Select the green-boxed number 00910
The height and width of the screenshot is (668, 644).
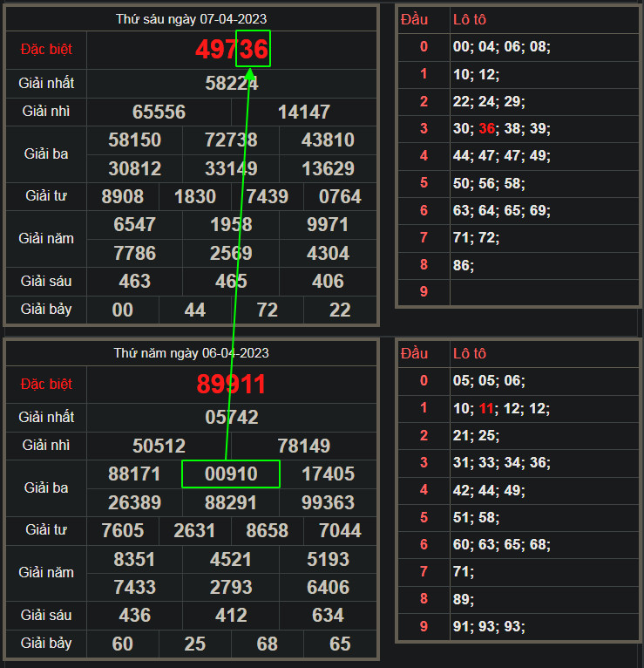pos(231,474)
